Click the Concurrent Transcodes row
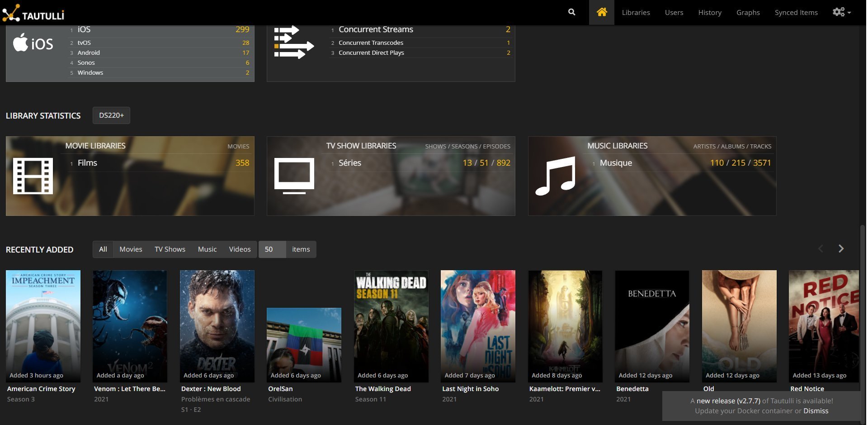The height and width of the screenshot is (425, 868). pos(420,43)
